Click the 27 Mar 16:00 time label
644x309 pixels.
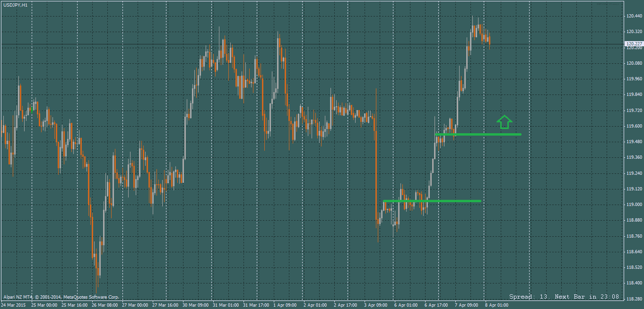coord(165,305)
